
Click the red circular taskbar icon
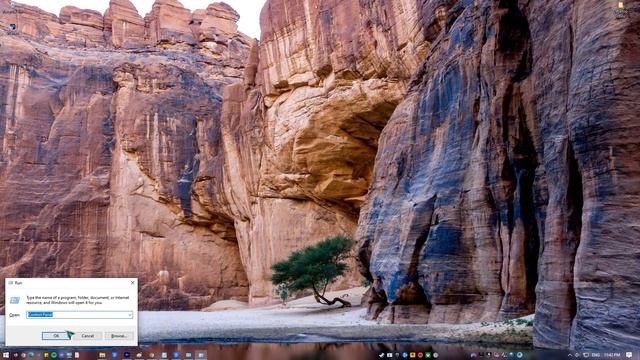[420, 355]
